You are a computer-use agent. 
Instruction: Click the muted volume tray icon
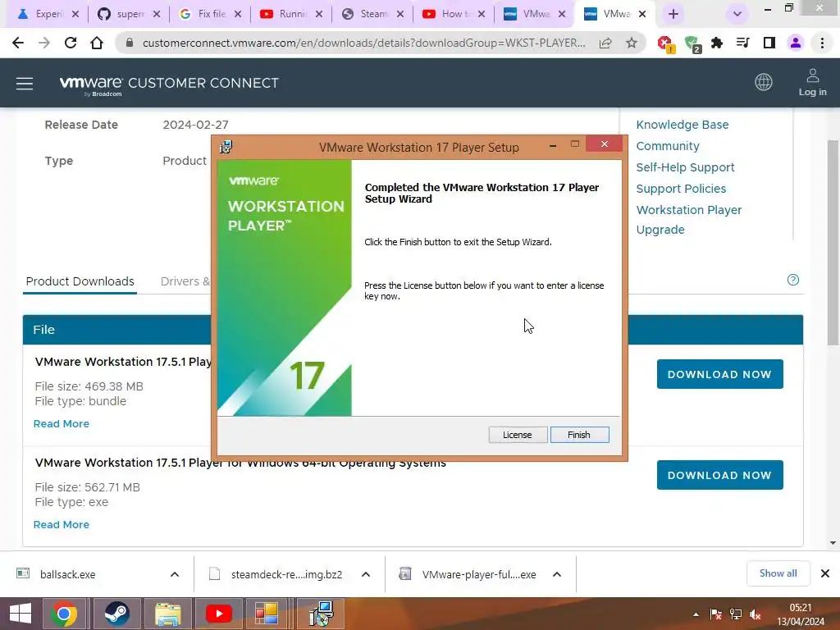(756, 614)
